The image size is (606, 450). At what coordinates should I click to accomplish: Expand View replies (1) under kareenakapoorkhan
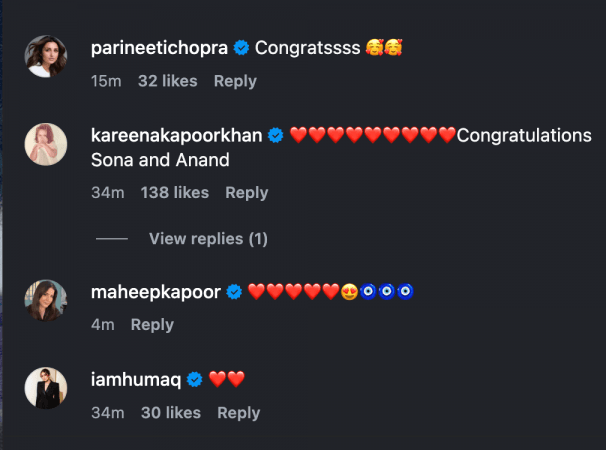[208, 239]
